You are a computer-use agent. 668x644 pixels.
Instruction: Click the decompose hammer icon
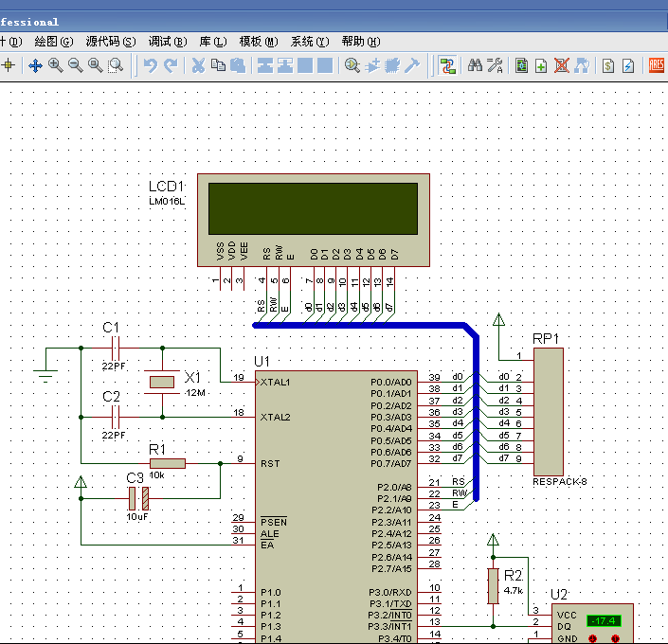pos(412,65)
